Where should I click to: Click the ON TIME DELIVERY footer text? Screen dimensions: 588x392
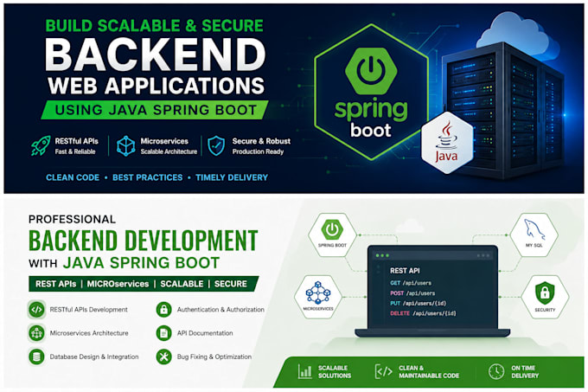(525, 372)
